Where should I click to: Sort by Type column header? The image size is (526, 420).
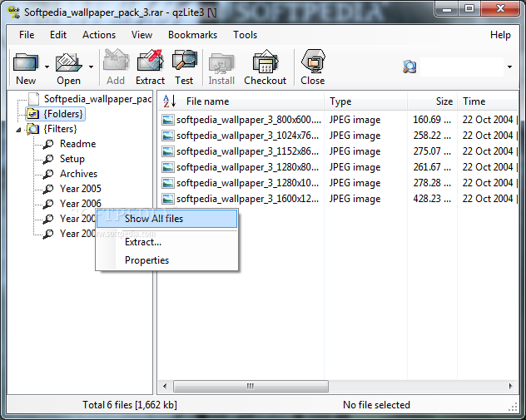365,101
